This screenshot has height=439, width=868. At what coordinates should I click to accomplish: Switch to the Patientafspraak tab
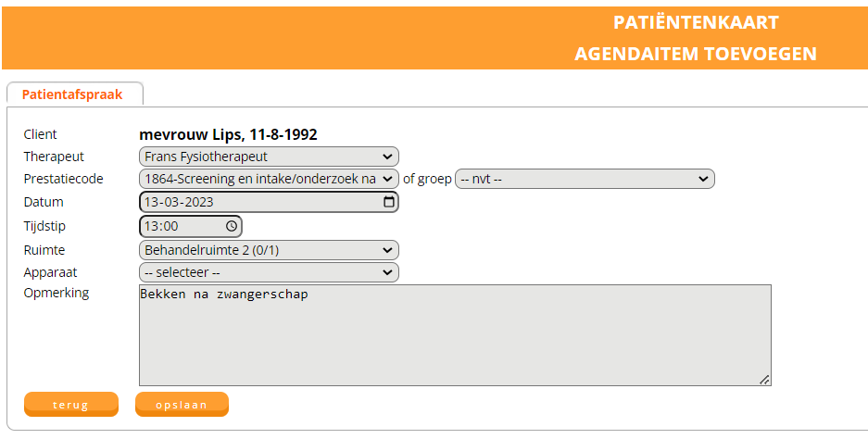pos(72,94)
